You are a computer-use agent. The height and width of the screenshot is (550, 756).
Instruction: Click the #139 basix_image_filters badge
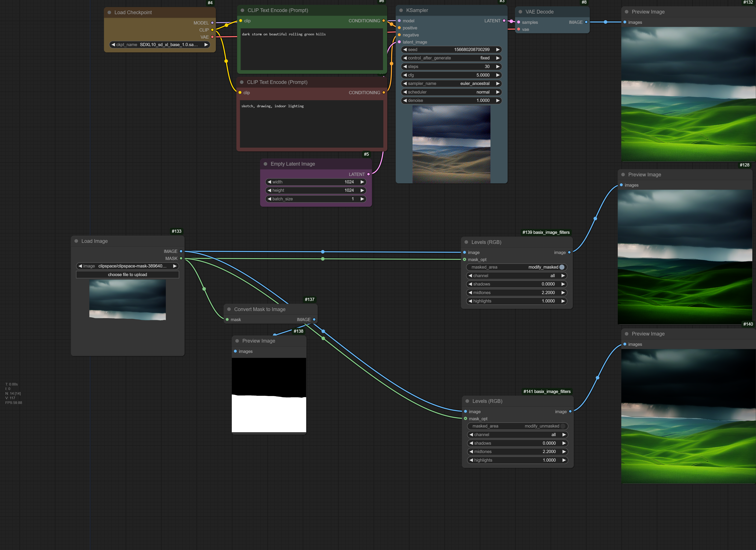click(x=546, y=232)
